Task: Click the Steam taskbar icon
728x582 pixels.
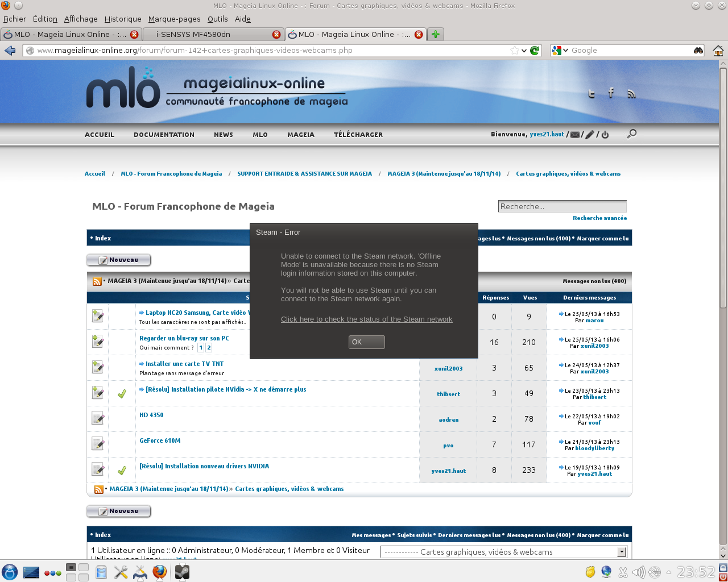Action: tap(182, 572)
